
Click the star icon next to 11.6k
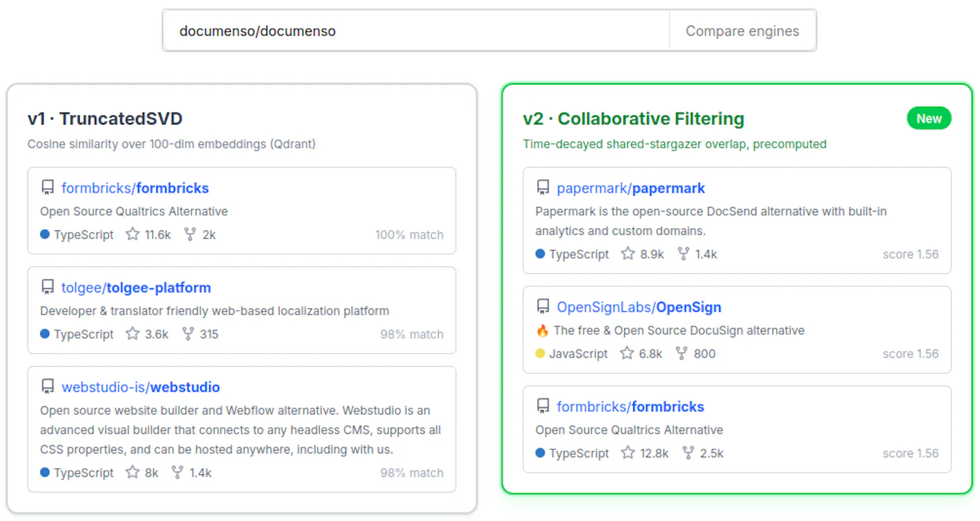(x=132, y=234)
